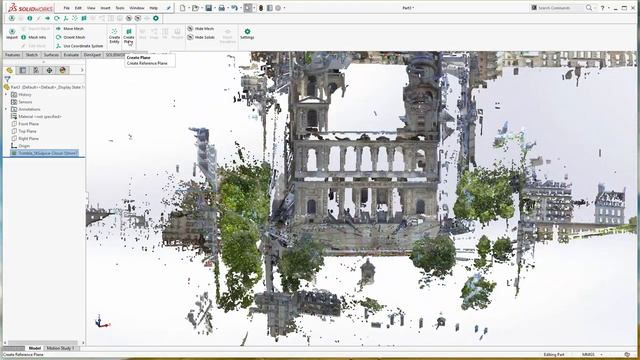The height and width of the screenshot is (360, 640).
Task: Click Use Coordinate System
Action: tap(79, 46)
